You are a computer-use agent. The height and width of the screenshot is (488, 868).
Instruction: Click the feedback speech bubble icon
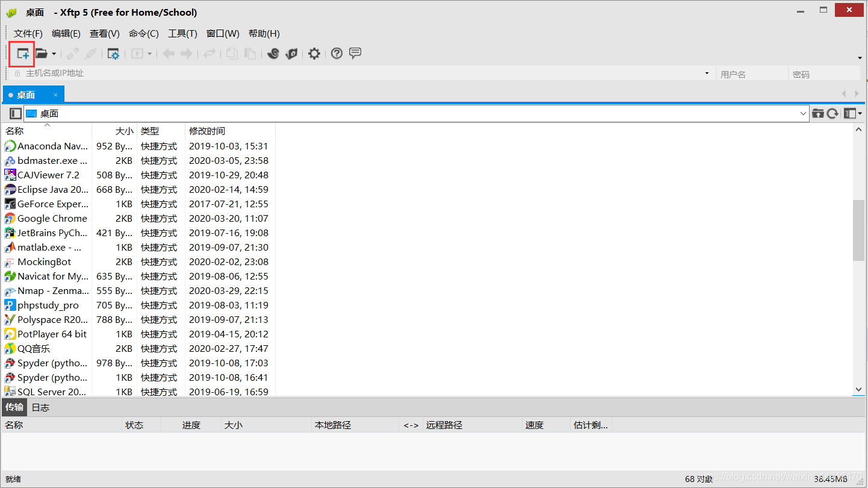[355, 53]
